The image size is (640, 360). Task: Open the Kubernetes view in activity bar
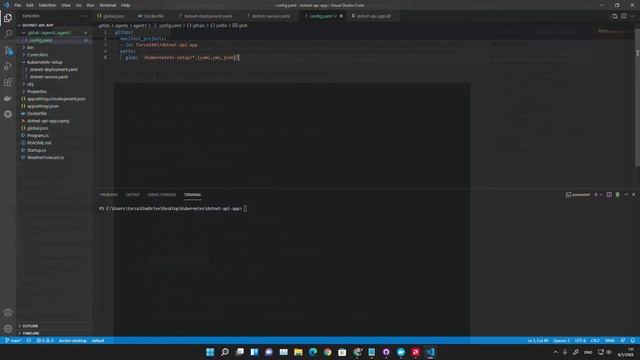point(8,114)
